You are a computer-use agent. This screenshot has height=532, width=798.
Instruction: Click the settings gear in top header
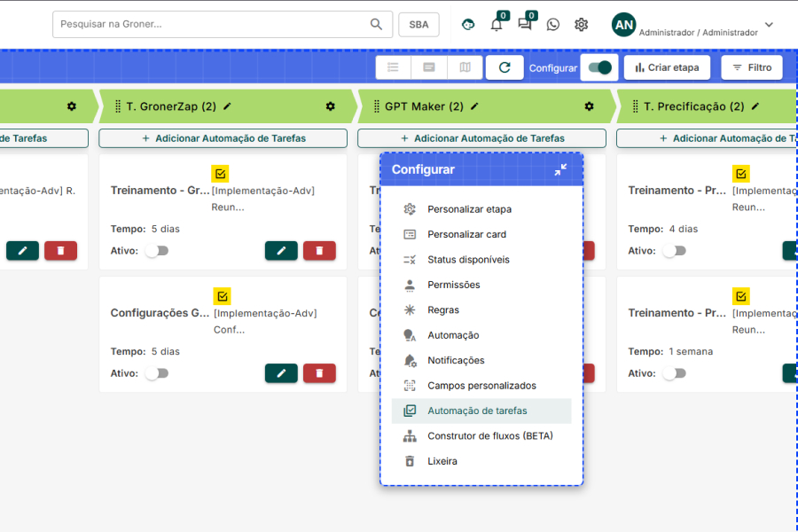click(x=581, y=25)
